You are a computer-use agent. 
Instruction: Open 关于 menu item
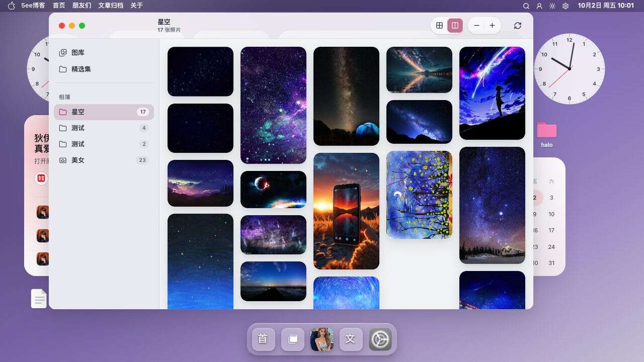coord(136,6)
